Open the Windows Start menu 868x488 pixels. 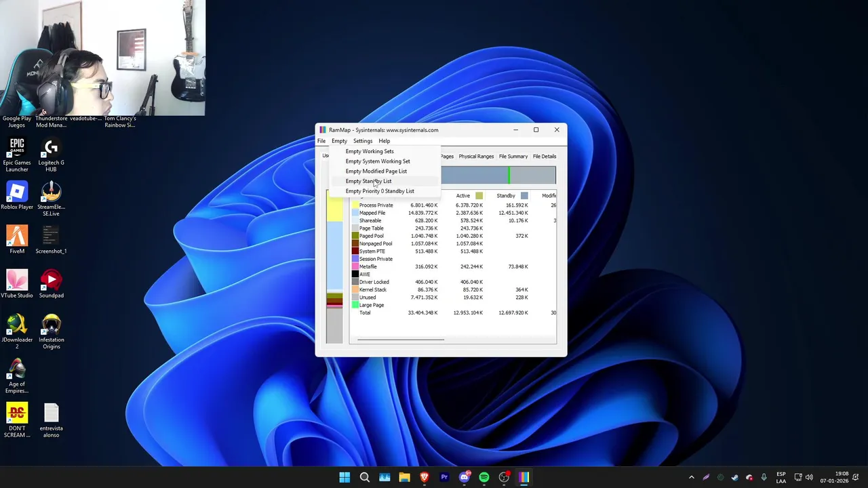click(344, 477)
